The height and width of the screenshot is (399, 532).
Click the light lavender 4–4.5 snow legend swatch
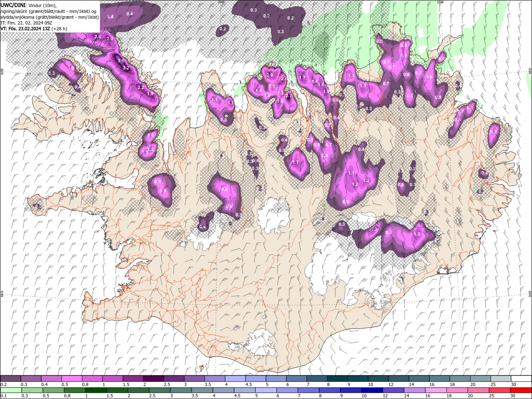click(235, 379)
